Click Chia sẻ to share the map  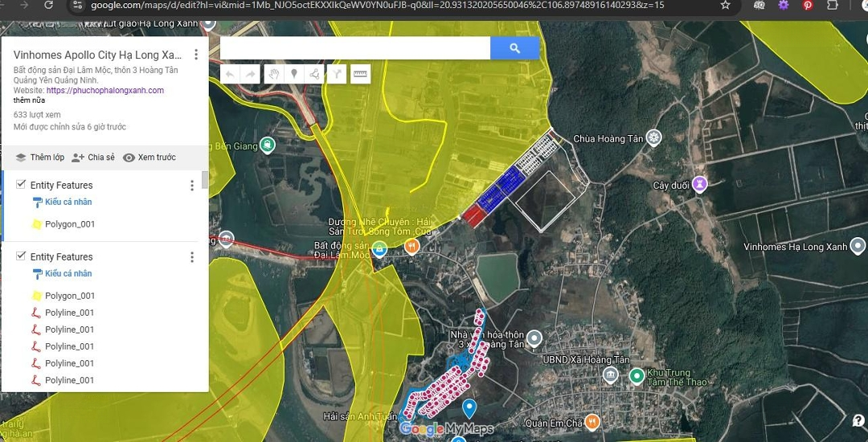(x=93, y=157)
